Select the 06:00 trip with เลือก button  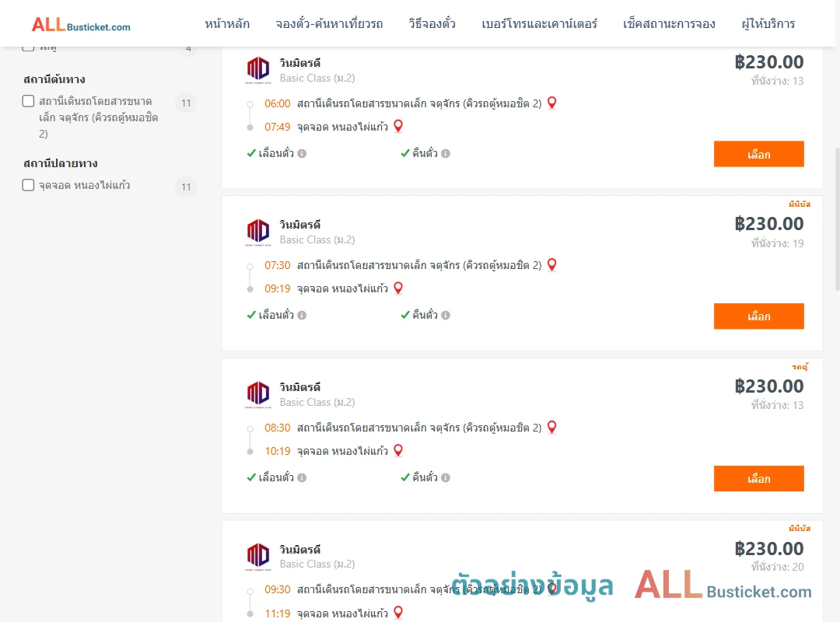click(x=758, y=154)
